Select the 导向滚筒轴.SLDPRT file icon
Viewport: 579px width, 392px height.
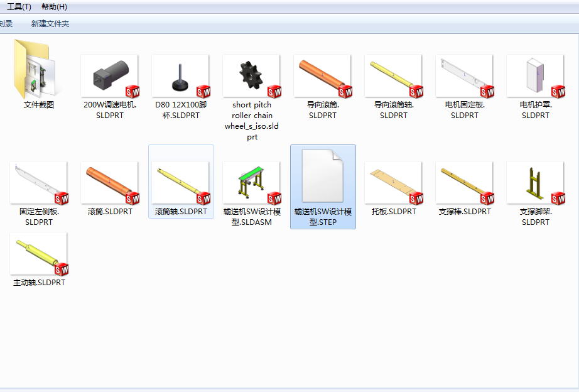[x=393, y=76]
